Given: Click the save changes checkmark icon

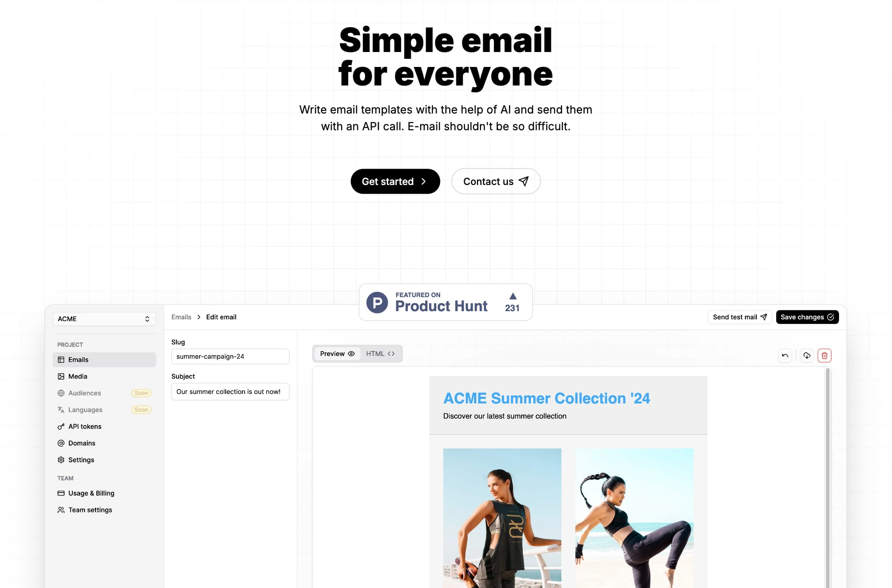Looking at the screenshot, I should [830, 317].
